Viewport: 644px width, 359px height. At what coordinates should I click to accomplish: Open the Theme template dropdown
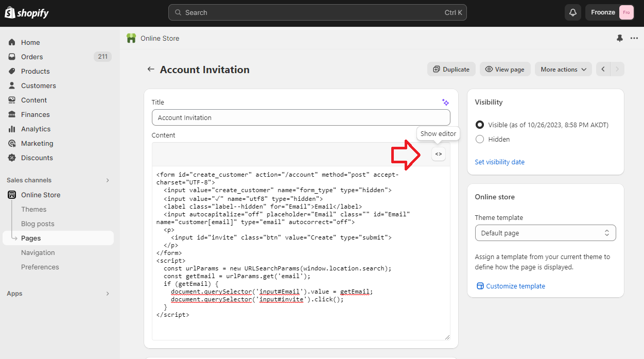(546, 233)
